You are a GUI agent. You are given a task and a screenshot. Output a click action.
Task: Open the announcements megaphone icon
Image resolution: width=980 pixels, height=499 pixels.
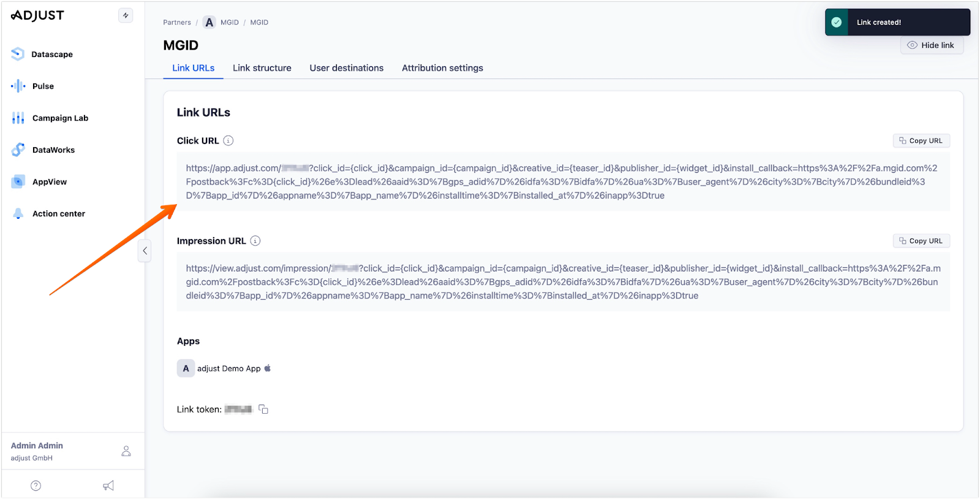point(108,486)
